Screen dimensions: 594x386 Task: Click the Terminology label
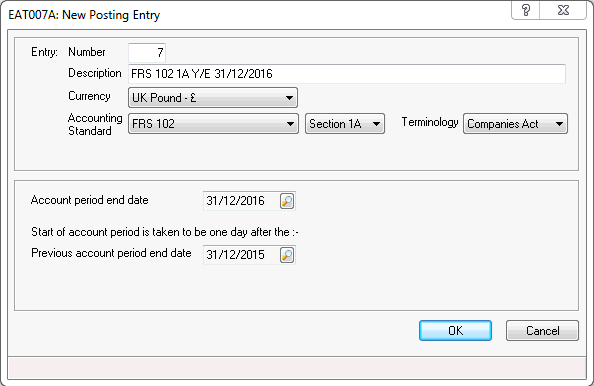coord(430,122)
